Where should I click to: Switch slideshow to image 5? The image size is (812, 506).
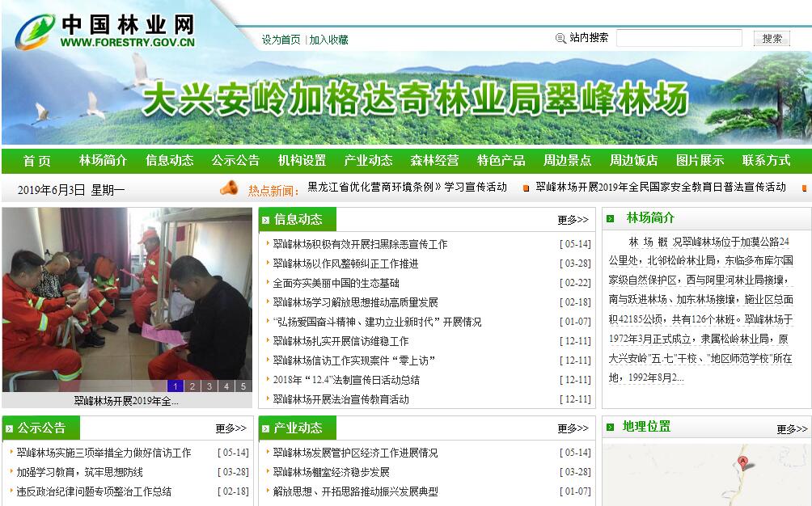pos(243,386)
